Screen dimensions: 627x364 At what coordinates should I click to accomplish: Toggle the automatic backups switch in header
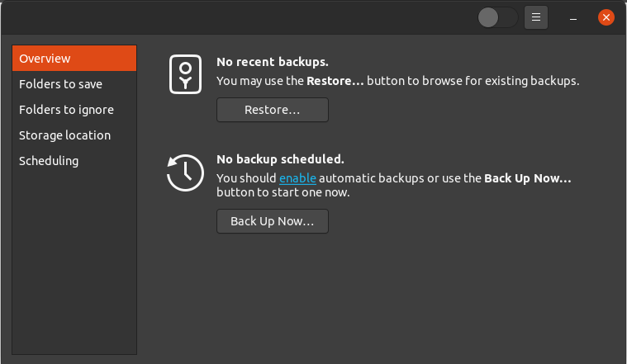point(497,17)
